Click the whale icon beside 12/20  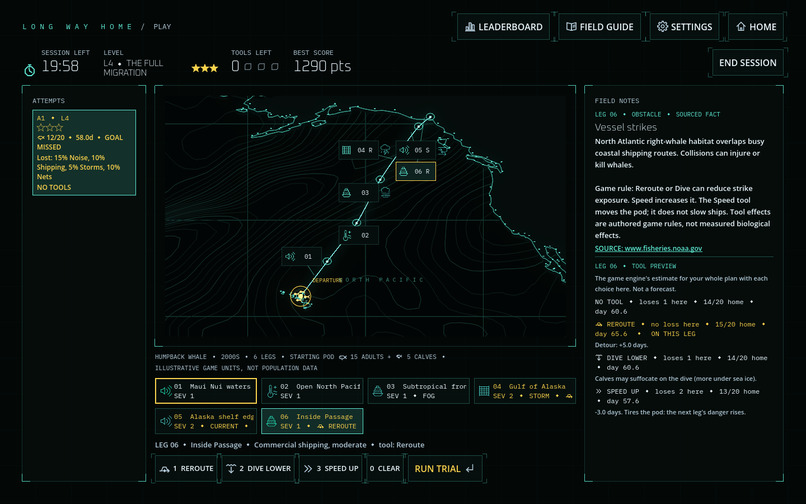coord(41,138)
